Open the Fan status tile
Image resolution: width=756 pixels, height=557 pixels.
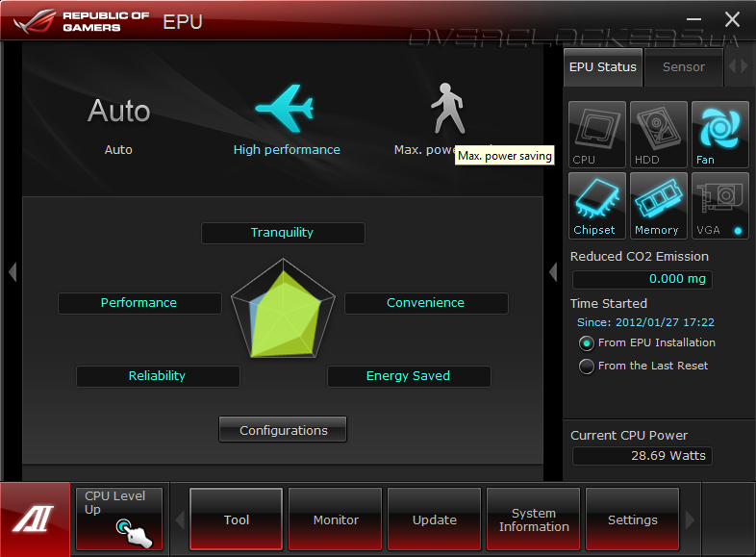pos(719,134)
